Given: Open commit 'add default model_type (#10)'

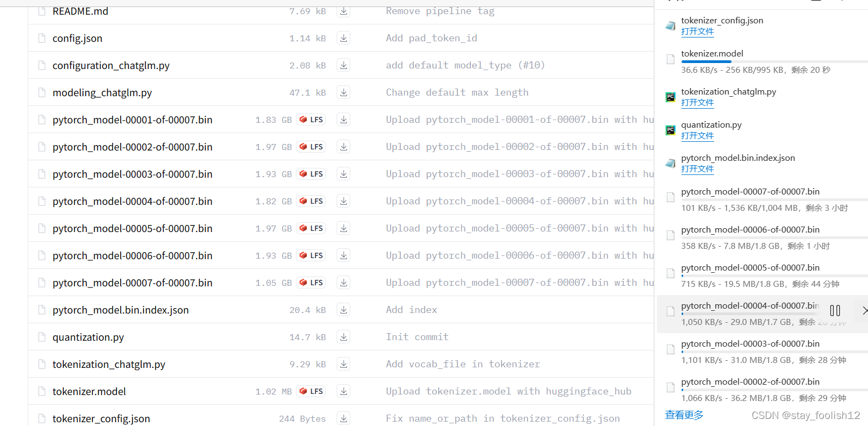Looking at the screenshot, I should 466,65.
